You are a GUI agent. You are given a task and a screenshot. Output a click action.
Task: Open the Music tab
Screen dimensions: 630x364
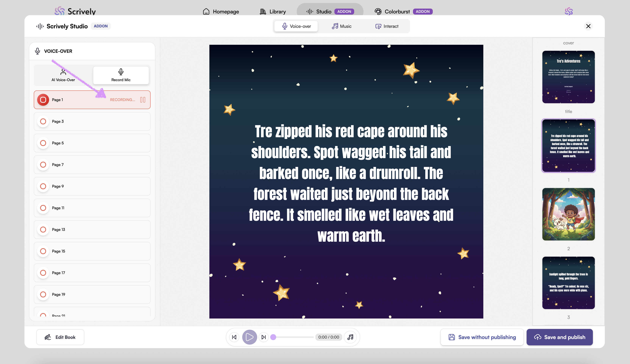point(341,26)
